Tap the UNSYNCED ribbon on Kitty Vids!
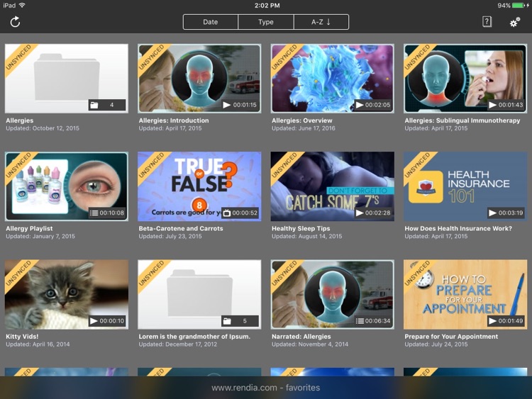The width and height of the screenshot is (532, 399). pyautogui.click(x=21, y=274)
